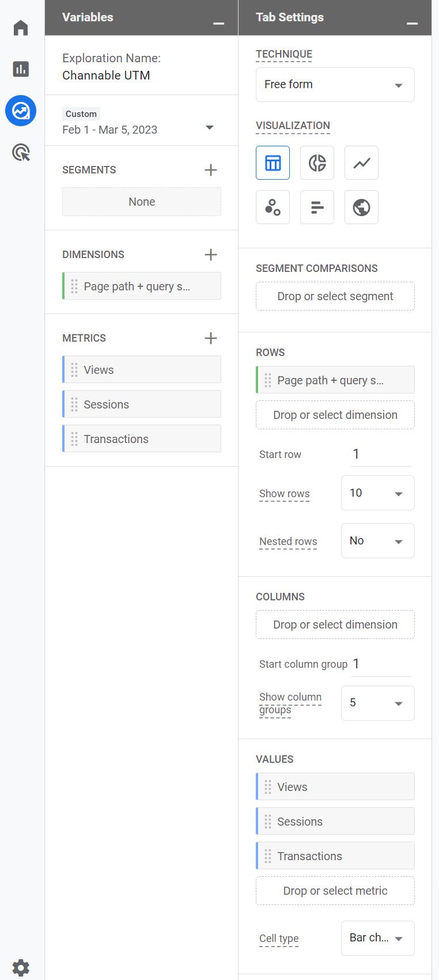This screenshot has width=439, height=980.
Task: Add a new segment with plus icon
Action: pos(211,170)
